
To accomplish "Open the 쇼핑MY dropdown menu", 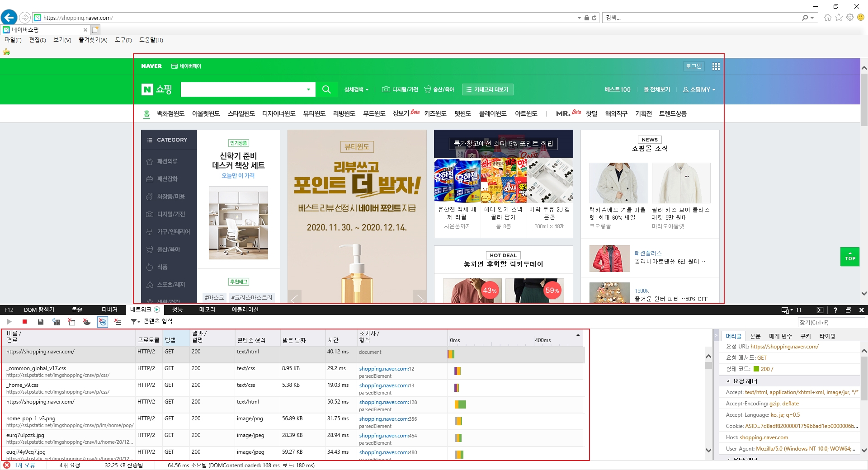I will point(699,89).
